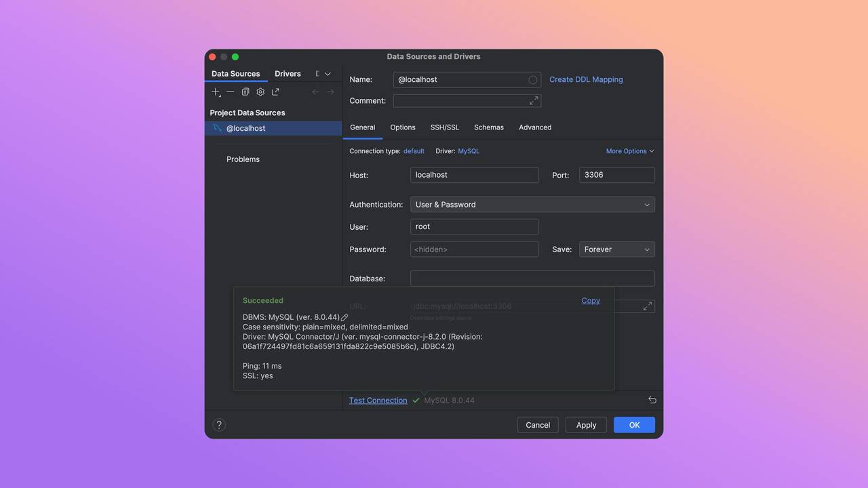Screen dimensions: 868x488
Task: Expand More Options
Action: click(629, 150)
